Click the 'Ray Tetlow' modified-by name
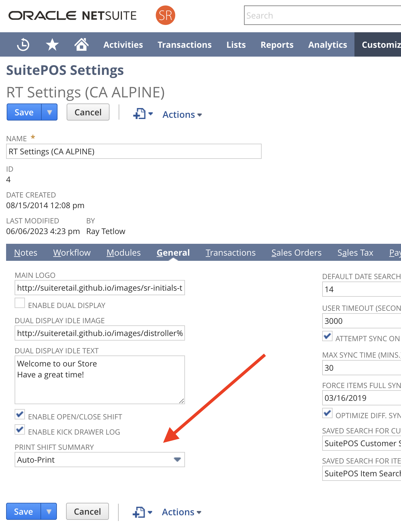 106,231
